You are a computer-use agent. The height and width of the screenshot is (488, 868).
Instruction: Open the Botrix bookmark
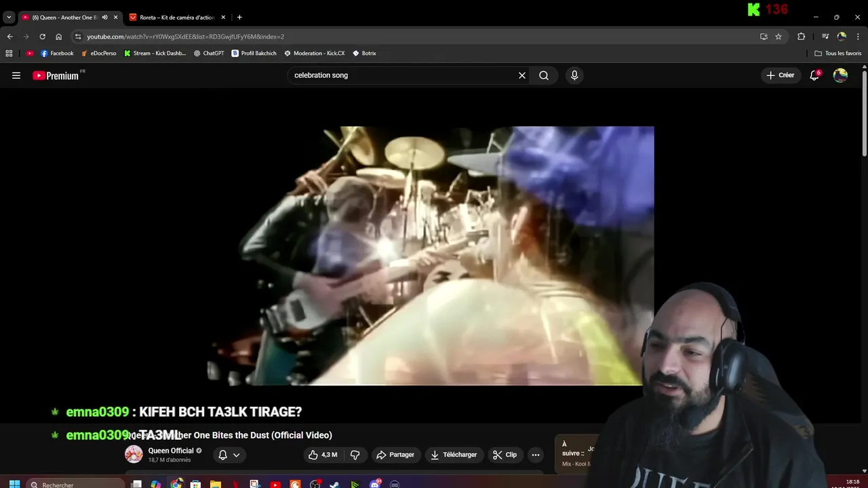(365, 53)
